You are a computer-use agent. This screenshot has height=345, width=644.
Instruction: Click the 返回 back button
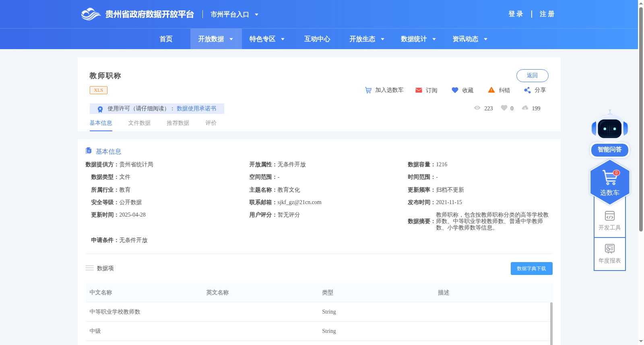pyautogui.click(x=532, y=76)
